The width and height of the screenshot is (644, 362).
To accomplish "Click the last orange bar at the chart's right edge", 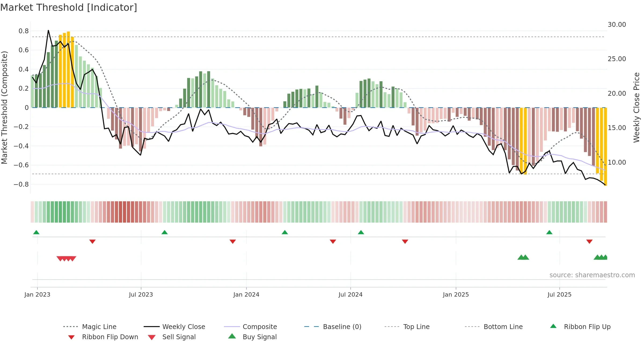I will click(605, 147).
